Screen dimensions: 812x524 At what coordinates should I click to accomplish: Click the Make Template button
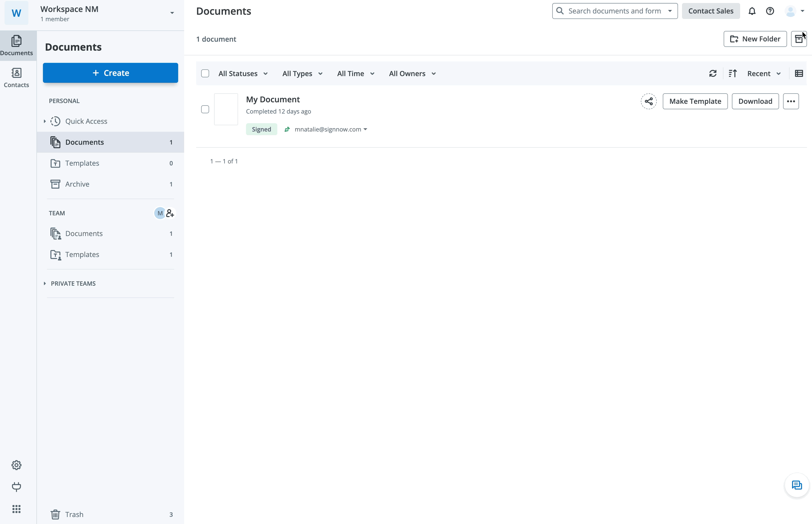tap(695, 101)
